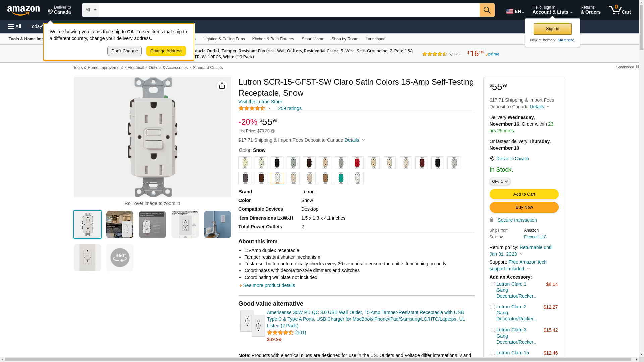
Task: Expand the EN language selector
Action: click(x=515, y=11)
